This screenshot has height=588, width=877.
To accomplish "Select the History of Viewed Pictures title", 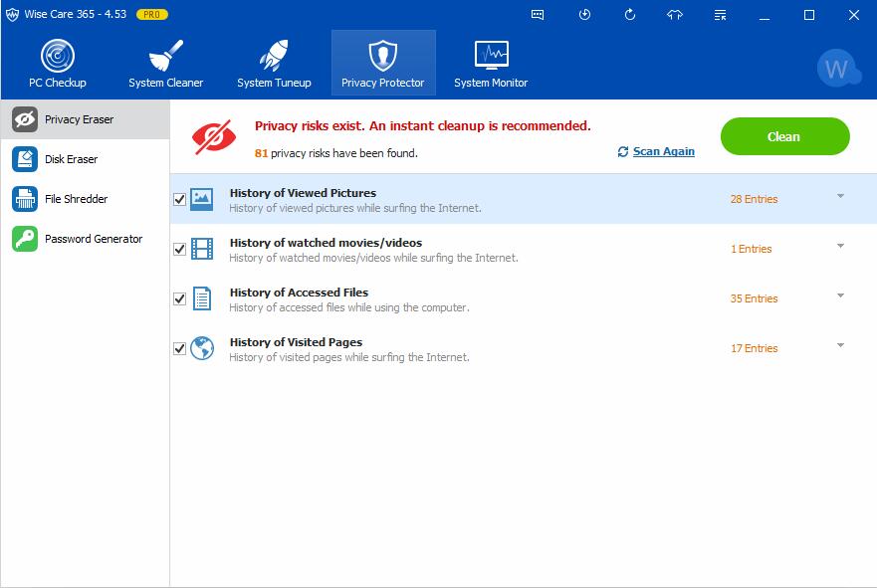I will tap(303, 193).
